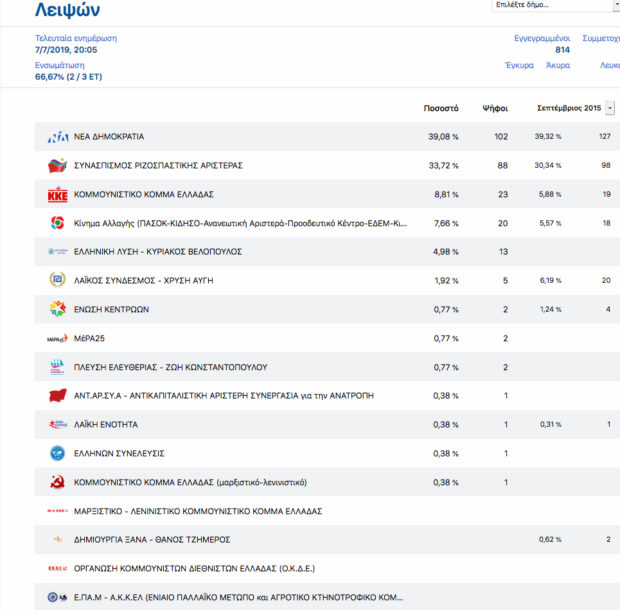Open the Σεπτέμβριος 2015 comparison dropdown arrow
Screen dimensions: 620x610
(610, 108)
